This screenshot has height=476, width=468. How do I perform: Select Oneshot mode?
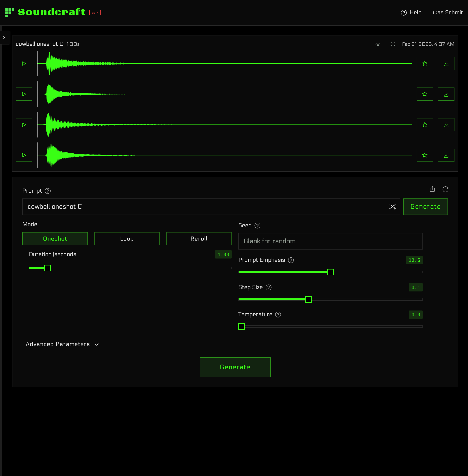click(x=55, y=239)
